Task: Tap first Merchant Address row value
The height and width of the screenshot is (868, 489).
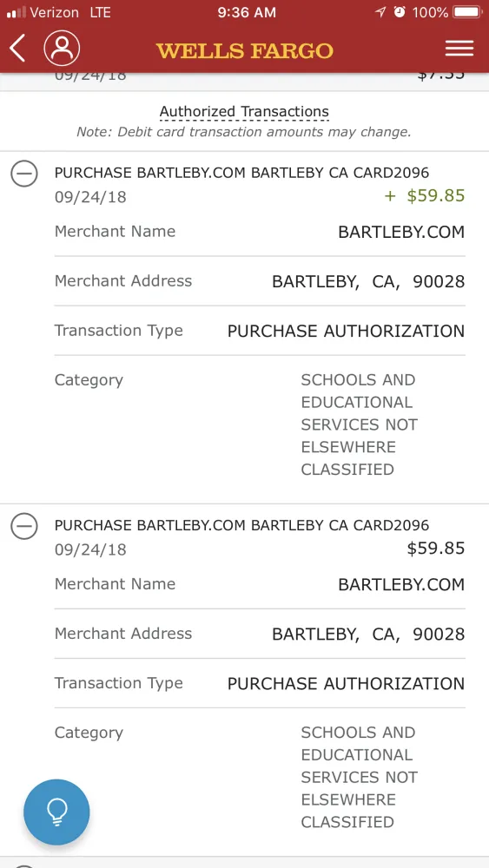Action: [368, 282]
